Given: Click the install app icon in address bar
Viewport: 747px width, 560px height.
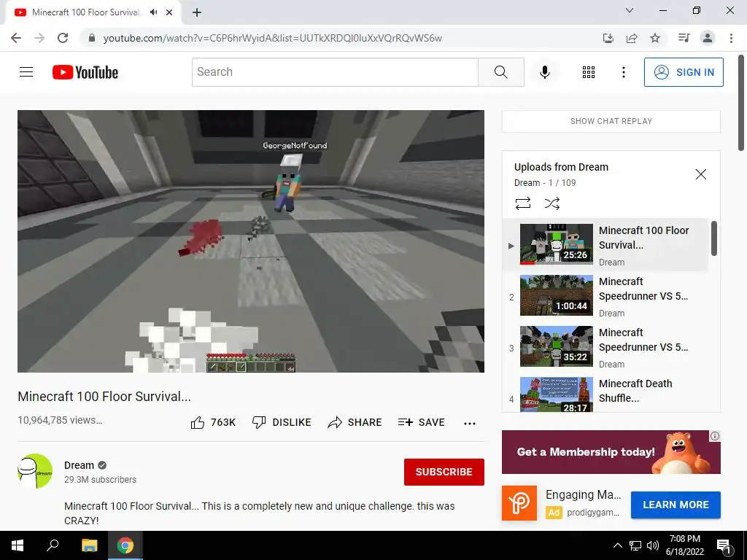Looking at the screenshot, I should click(608, 38).
